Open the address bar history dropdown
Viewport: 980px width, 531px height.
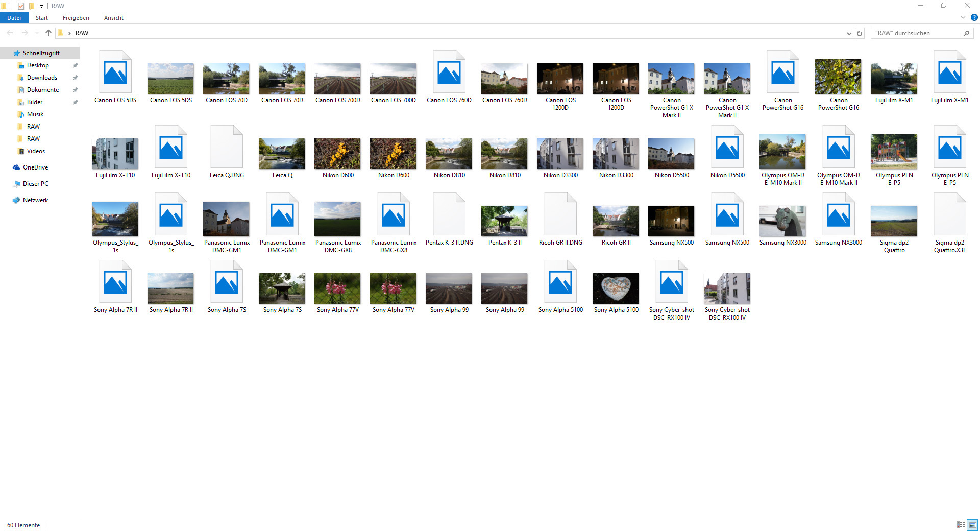pyautogui.click(x=849, y=33)
